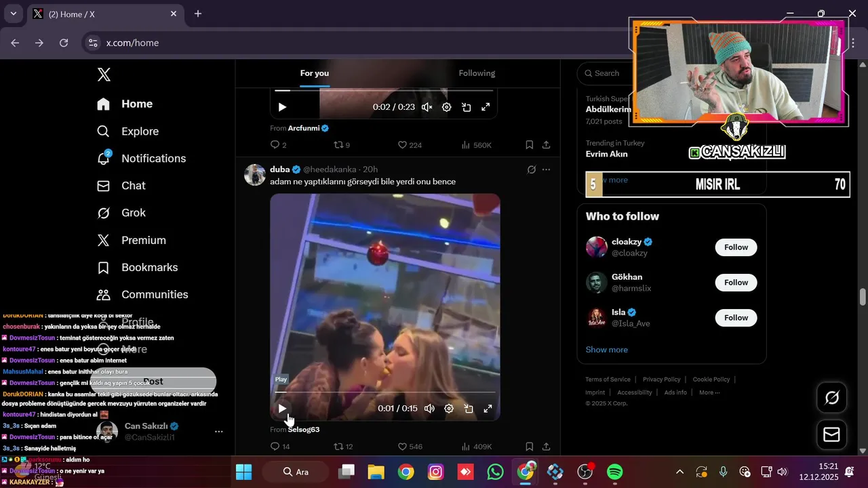This screenshot has width=868, height=488.
Task: Bookmark the Arcfunmi video post
Action: pyautogui.click(x=530, y=145)
